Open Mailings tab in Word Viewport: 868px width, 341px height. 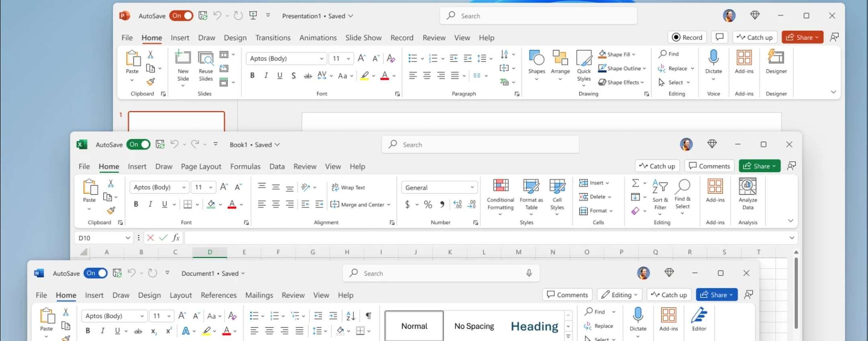click(x=259, y=295)
